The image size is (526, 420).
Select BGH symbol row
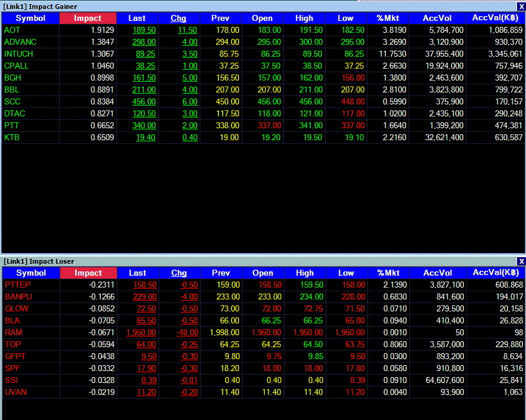(13, 78)
